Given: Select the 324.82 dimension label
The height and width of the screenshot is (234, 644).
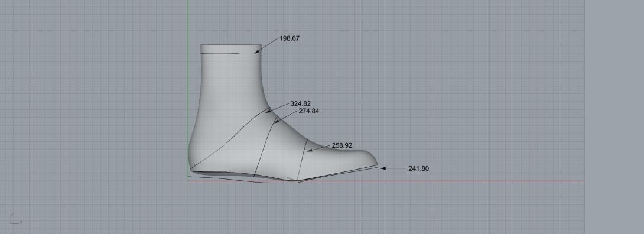Looking at the screenshot, I should click(x=300, y=103).
